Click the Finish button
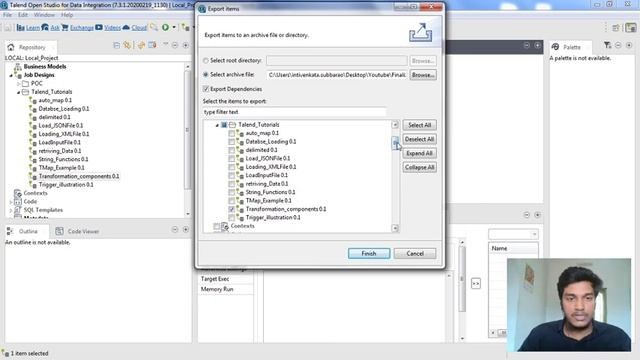 [x=369, y=253]
